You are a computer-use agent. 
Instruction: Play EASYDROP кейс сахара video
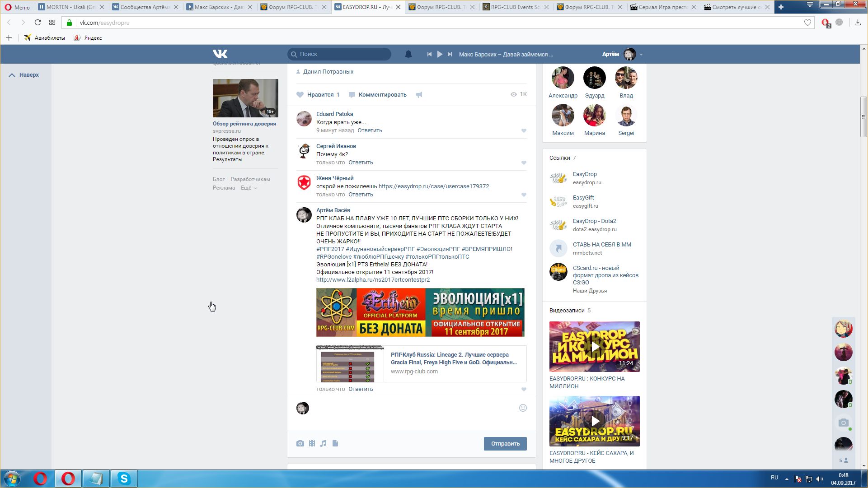[595, 421]
